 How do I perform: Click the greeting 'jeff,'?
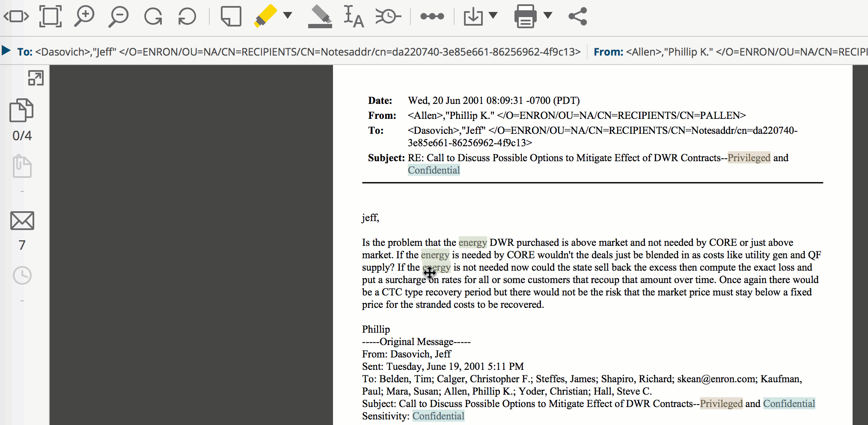click(x=370, y=218)
